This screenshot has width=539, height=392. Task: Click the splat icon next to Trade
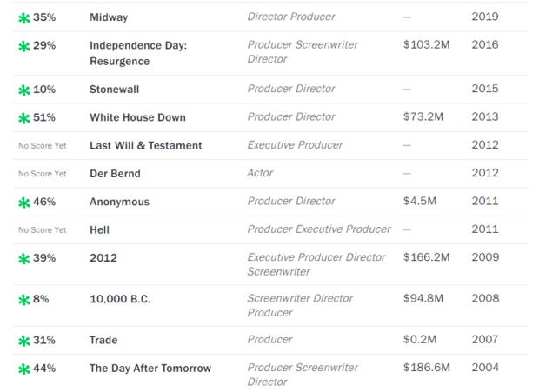[x=24, y=341]
